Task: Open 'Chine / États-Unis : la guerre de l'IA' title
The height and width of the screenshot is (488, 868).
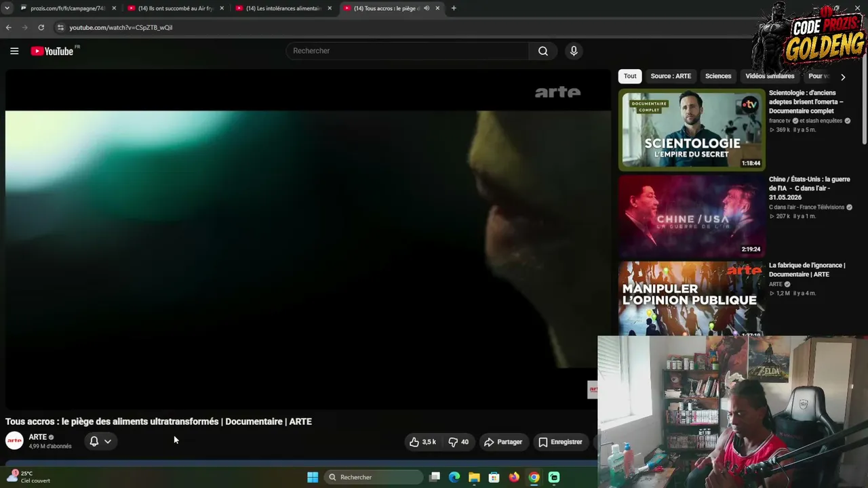Action: [x=809, y=188]
